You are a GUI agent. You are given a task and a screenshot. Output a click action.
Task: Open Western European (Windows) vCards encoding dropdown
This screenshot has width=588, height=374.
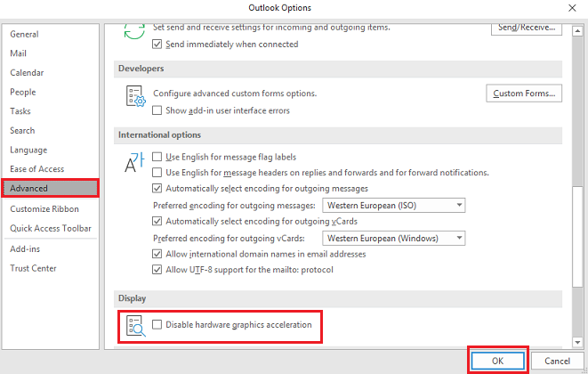[394, 239]
